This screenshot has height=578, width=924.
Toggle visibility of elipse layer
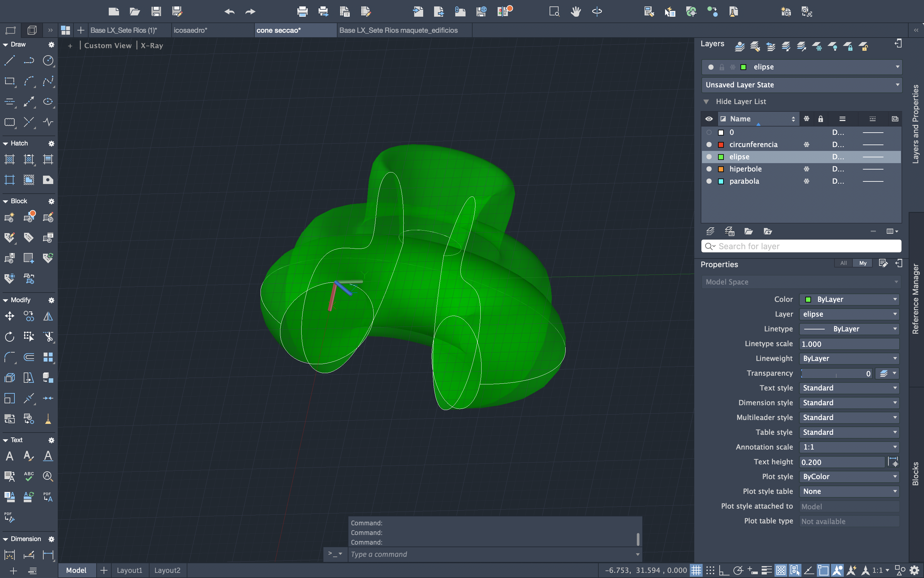point(709,157)
